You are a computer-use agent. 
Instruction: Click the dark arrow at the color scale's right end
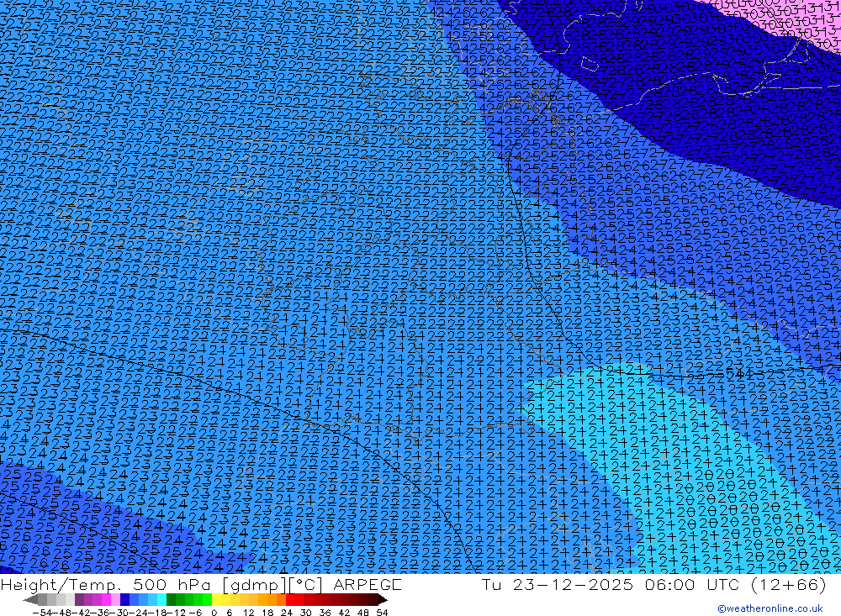pyautogui.click(x=383, y=600)
